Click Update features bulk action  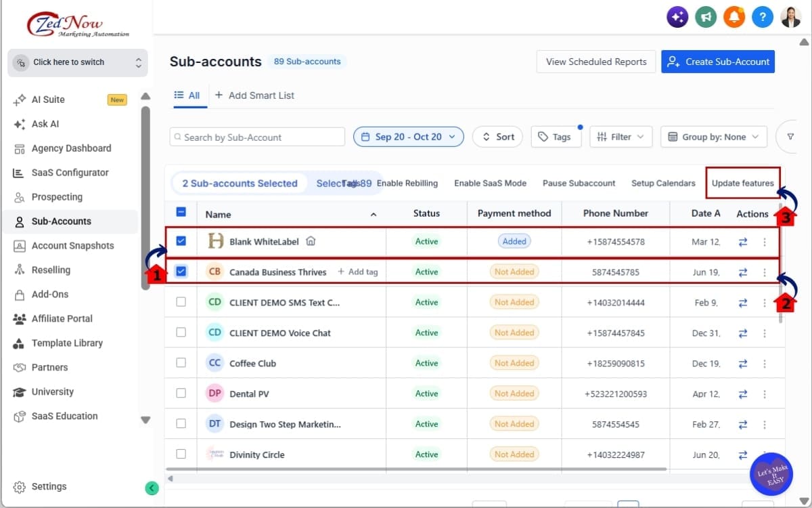coord(743,183)
